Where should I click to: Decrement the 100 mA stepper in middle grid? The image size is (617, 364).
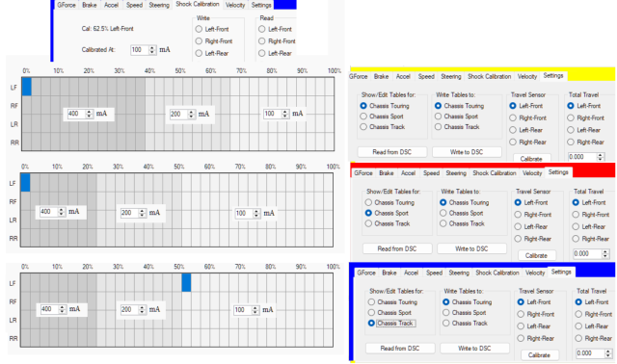(x=256, y=216)
